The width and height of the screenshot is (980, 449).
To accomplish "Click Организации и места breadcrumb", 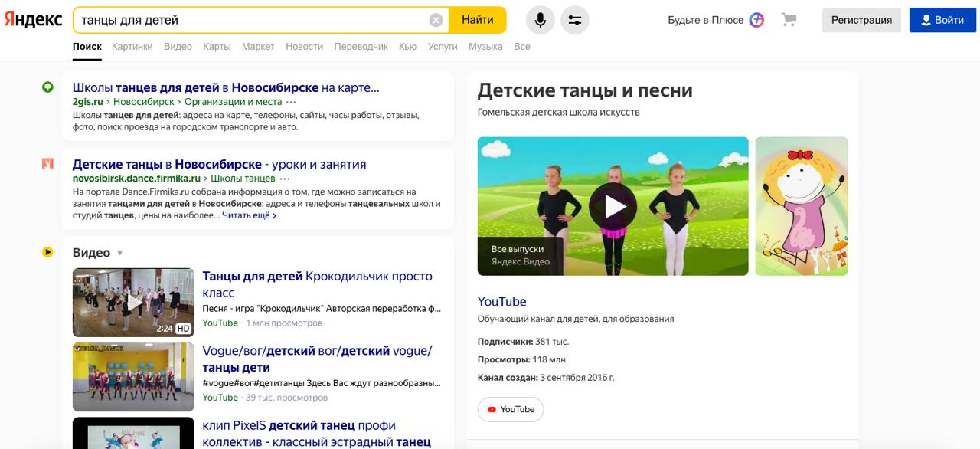I will point(233,102).
